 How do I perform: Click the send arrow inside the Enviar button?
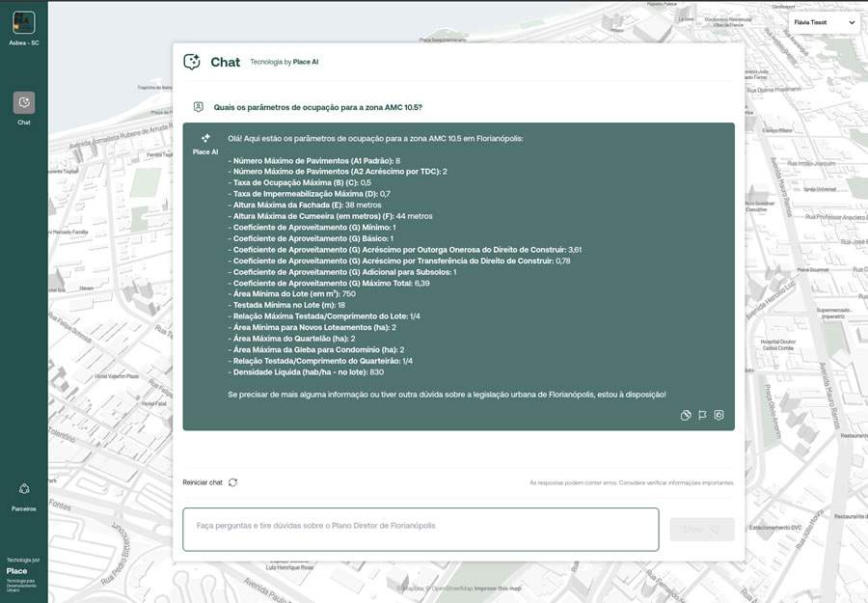point(712,529)
